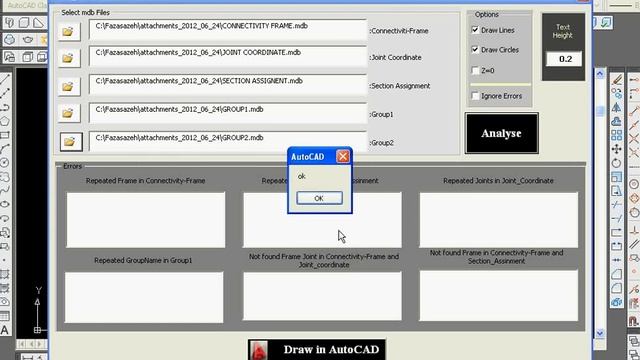Select the Polygon tool
640x360 pixels.
(5, 121)
